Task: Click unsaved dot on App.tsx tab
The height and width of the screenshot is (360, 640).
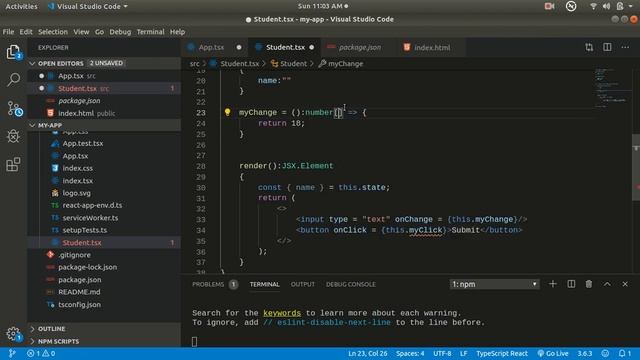Action: [239, 47]
